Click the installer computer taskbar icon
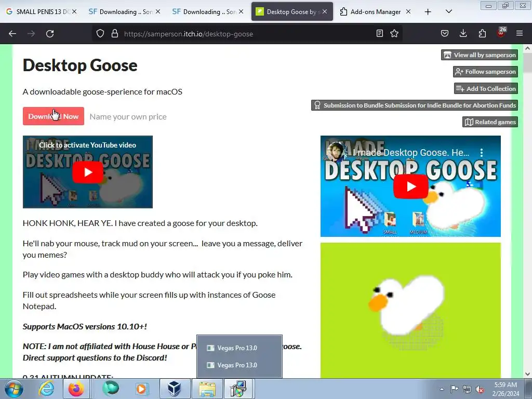This screenshot has height=399, width=532. pos(238,389)
